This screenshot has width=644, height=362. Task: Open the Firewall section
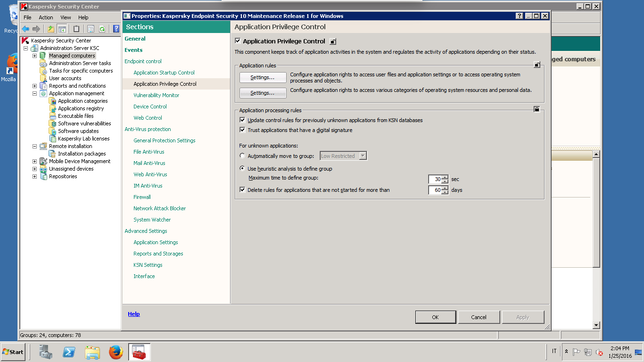tap(142, 197)
